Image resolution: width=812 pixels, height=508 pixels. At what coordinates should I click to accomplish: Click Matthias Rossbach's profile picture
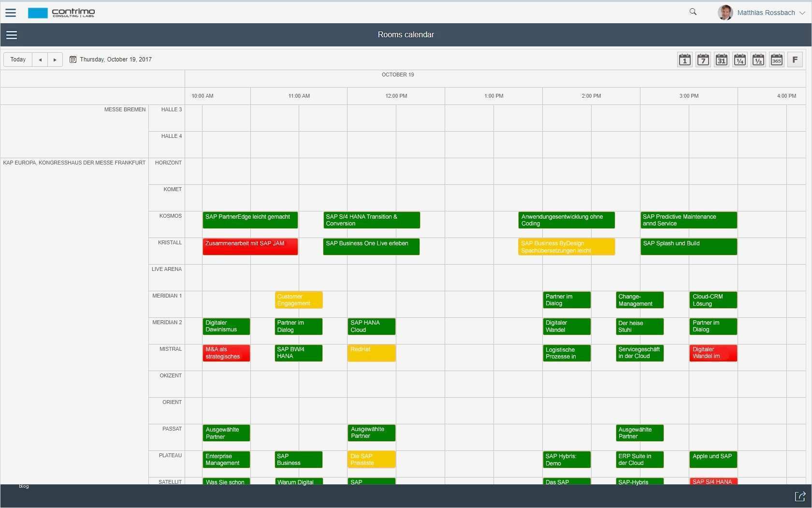point(725,13)
